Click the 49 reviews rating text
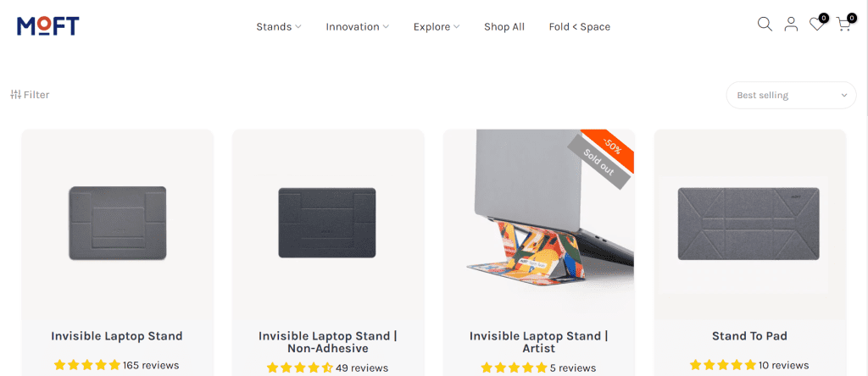Screen dimensions: 868x376 point(362,368)
